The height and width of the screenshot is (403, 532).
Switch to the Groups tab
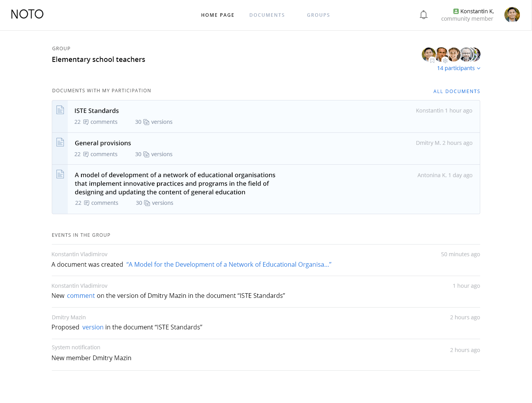point(319,15)
